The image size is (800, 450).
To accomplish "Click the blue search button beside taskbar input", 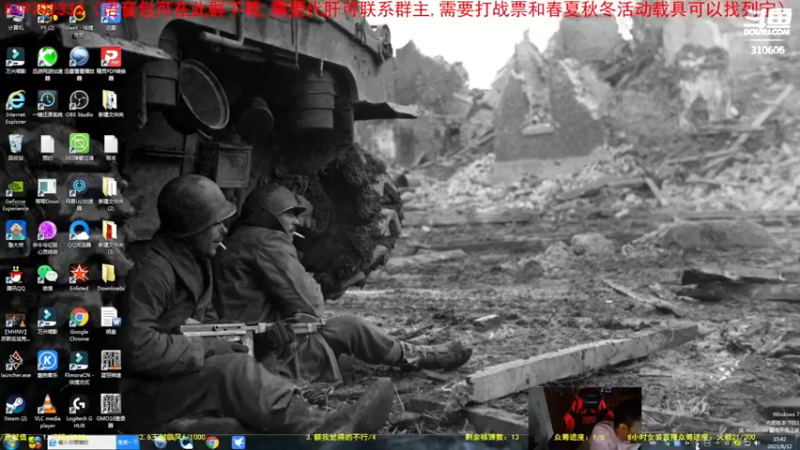I will tap(128, 442).
